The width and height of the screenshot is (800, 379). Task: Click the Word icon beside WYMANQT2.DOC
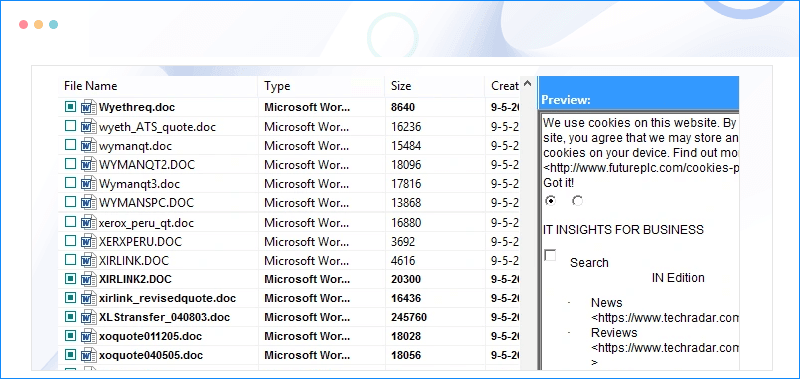(x=89, y=165)
